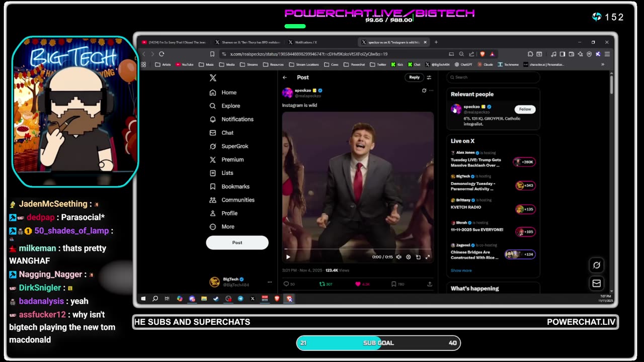Open the browser hamburger menu

click(607, 54)
